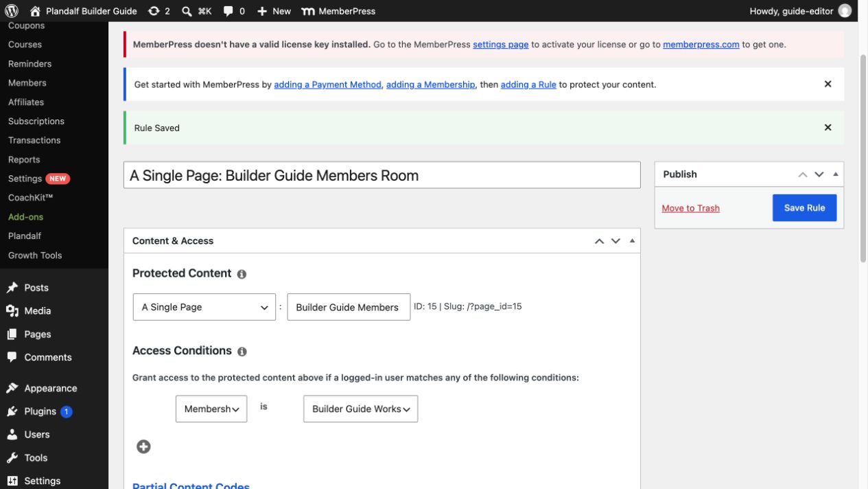Move the Publish box up

[803, 174]
